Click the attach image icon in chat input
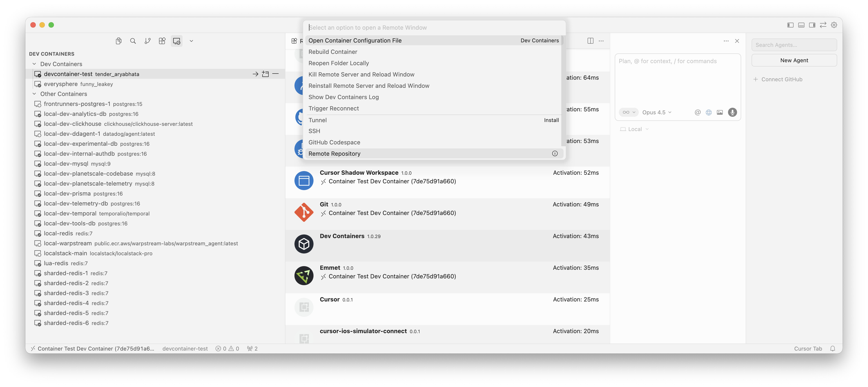Image resolution: width=868 pixels, height=387 pixels. pos(720,112)
